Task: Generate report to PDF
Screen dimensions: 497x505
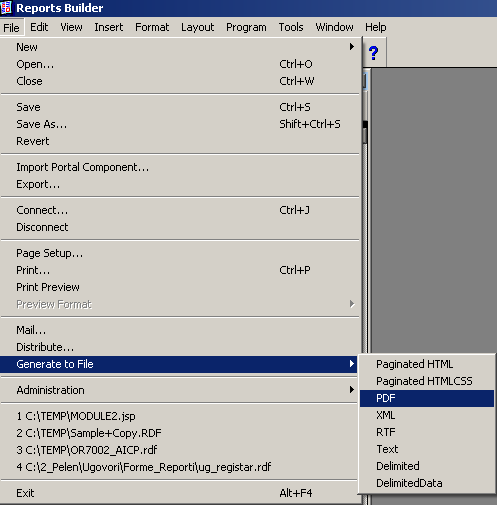Action: tap(427, 398)
